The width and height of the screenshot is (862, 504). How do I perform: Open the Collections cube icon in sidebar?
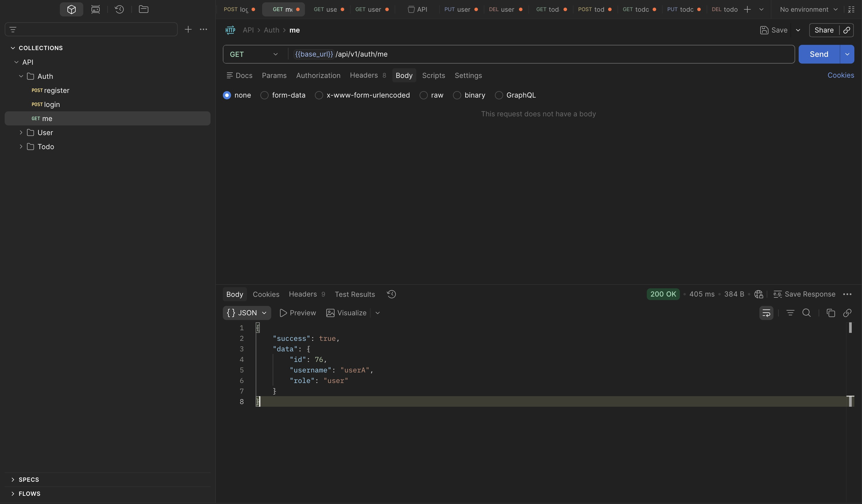pos(71,9)
